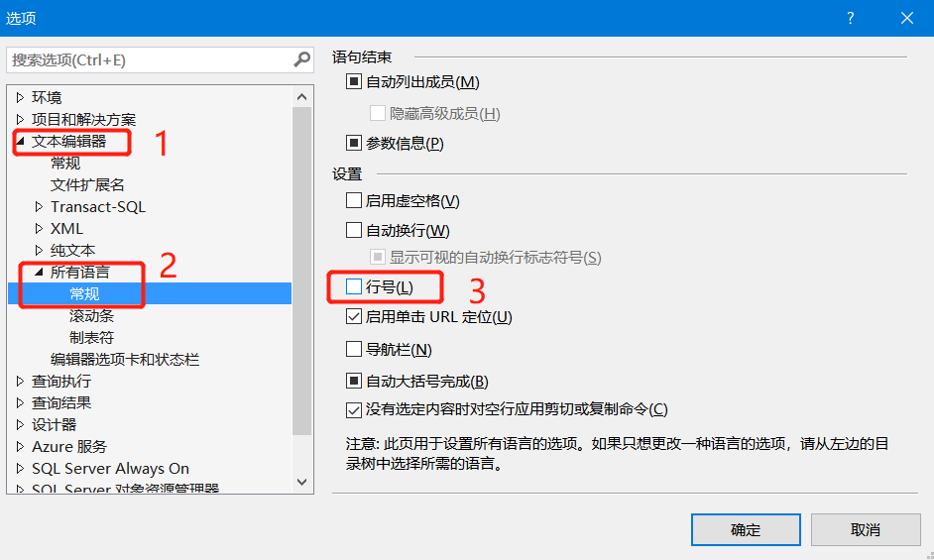This screenshot has width=934, height=560.
Task: Click the 取消 button
Action: coord(866,529)
